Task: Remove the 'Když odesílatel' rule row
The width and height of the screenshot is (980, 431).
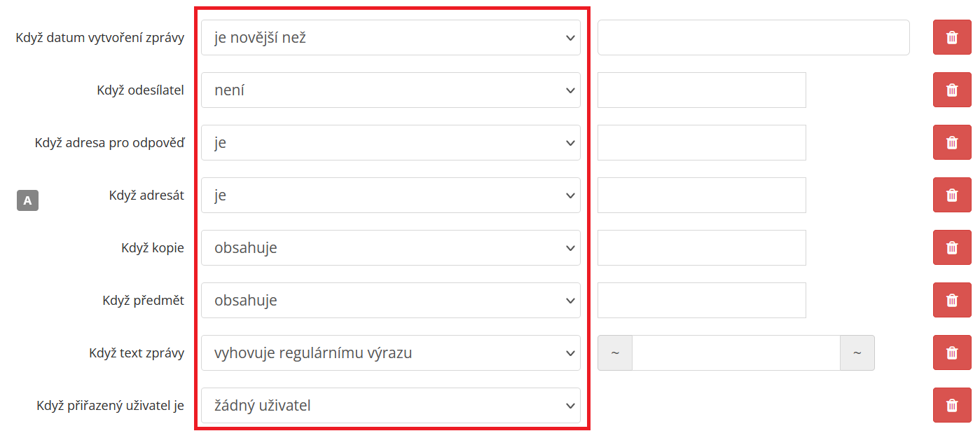Action: (952, 90)
